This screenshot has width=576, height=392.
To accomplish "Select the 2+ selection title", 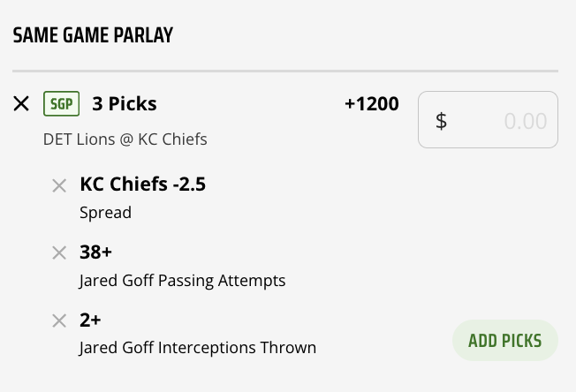I will tap(91, 320).
